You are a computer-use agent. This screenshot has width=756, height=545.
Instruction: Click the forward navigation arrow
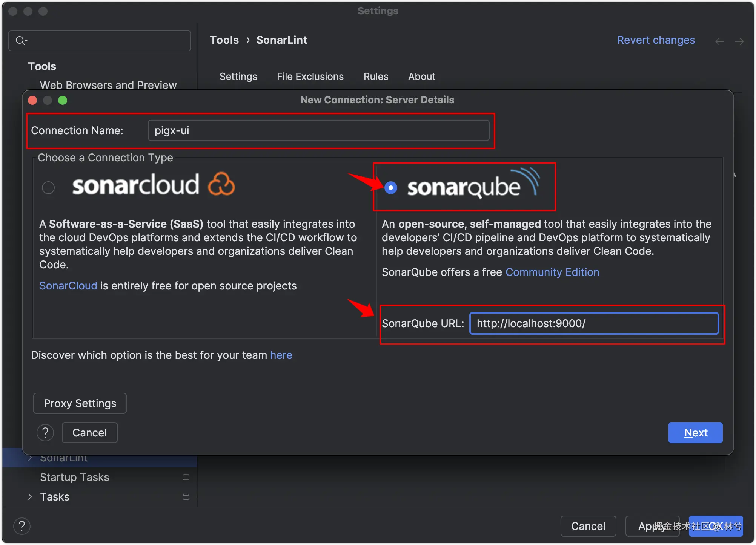tap(739, 41)
